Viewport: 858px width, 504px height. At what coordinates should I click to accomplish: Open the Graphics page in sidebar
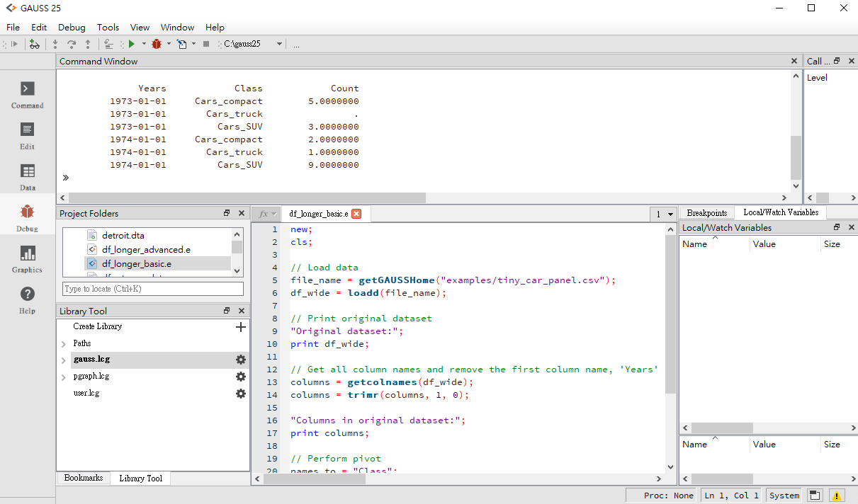pos(28,259)
